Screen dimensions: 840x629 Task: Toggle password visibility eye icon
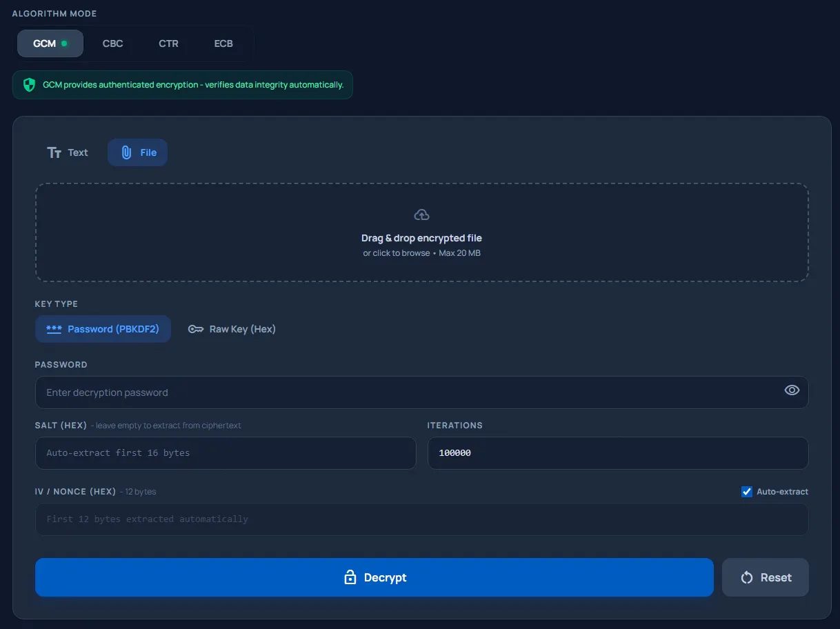click(792, 390)
